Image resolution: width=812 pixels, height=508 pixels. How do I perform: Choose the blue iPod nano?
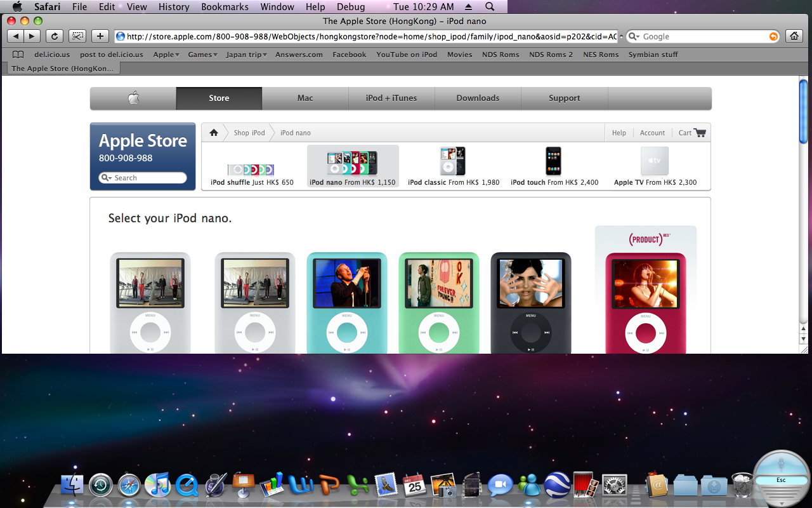(347, 303)
